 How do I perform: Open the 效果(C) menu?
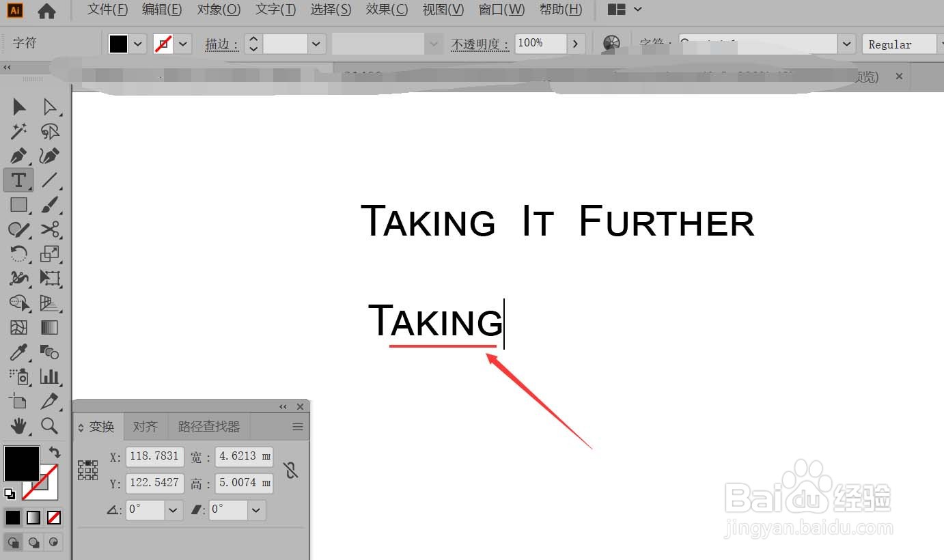[387, 10]
